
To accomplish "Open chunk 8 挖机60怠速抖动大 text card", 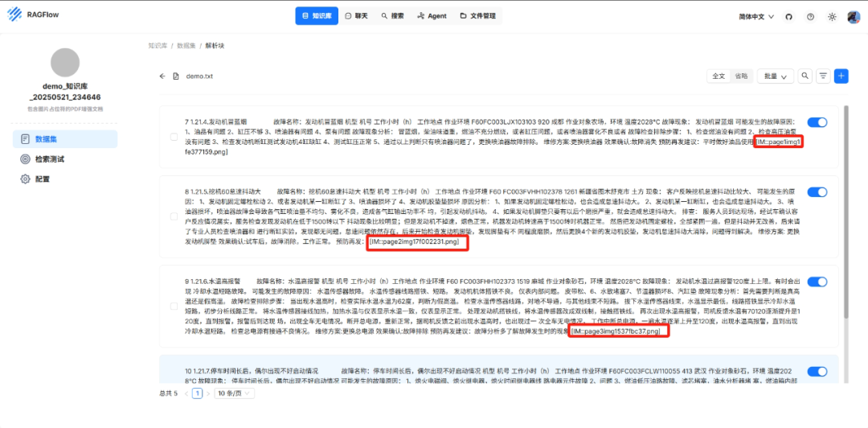I will coord(499,216).
